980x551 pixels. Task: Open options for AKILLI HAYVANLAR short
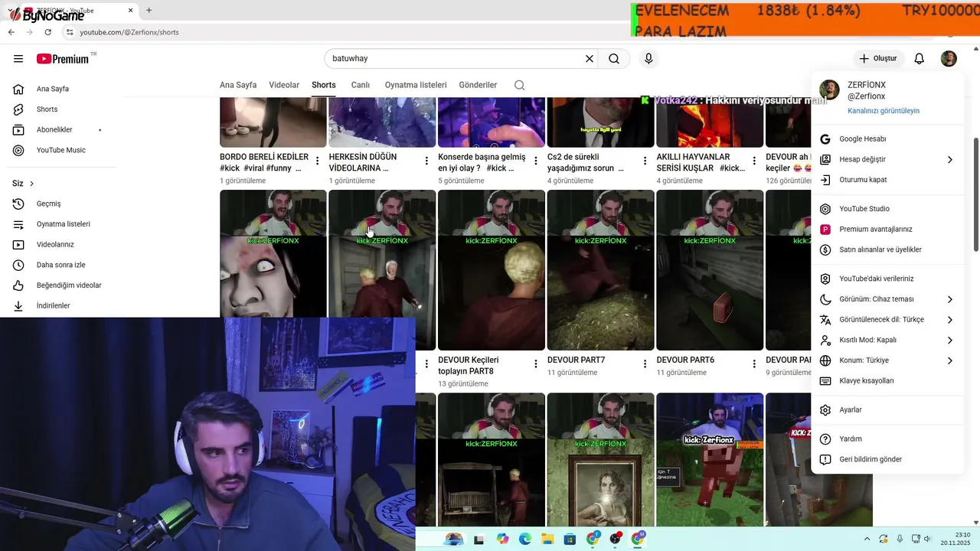pos(754,161)
